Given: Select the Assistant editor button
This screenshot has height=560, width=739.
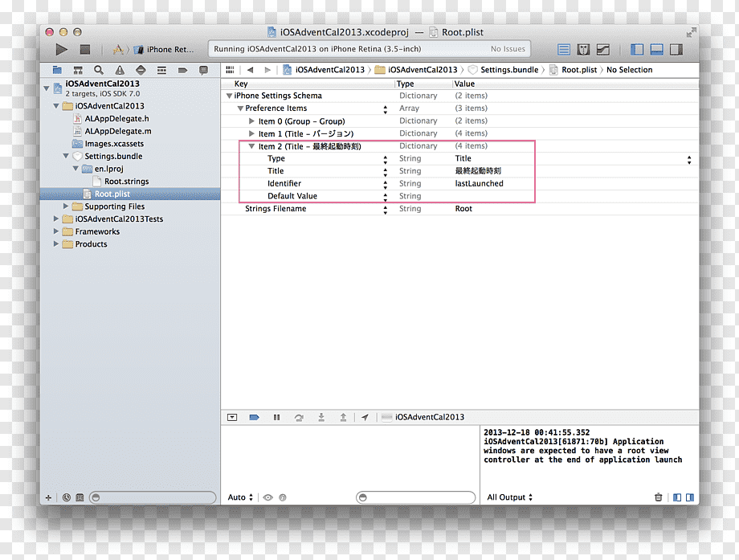Looking at the screenshot, I should (x=583, y=50).
